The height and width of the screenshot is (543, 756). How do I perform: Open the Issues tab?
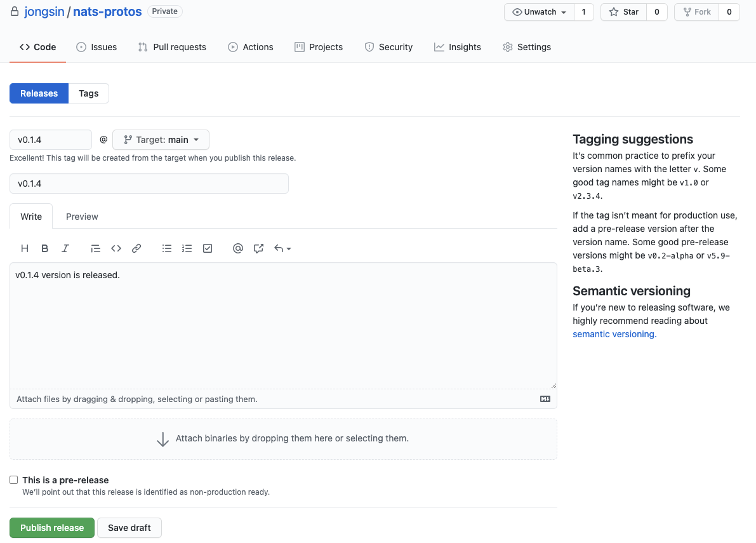pyautogui.click(x=96, y=47)
